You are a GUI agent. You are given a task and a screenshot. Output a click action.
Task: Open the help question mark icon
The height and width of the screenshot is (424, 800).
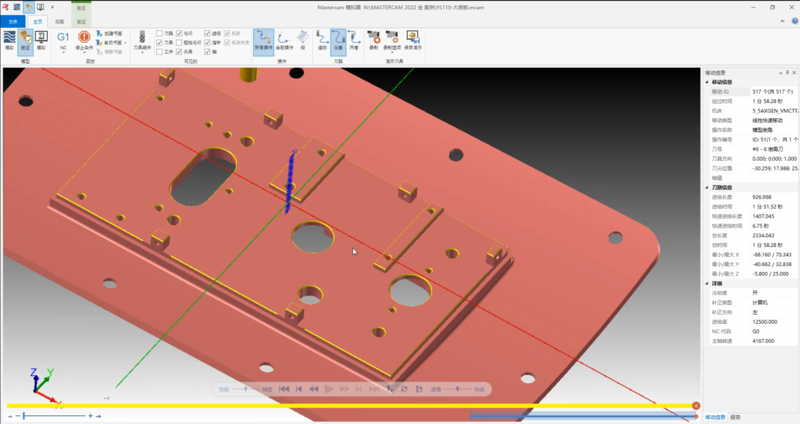click(795, 21)
